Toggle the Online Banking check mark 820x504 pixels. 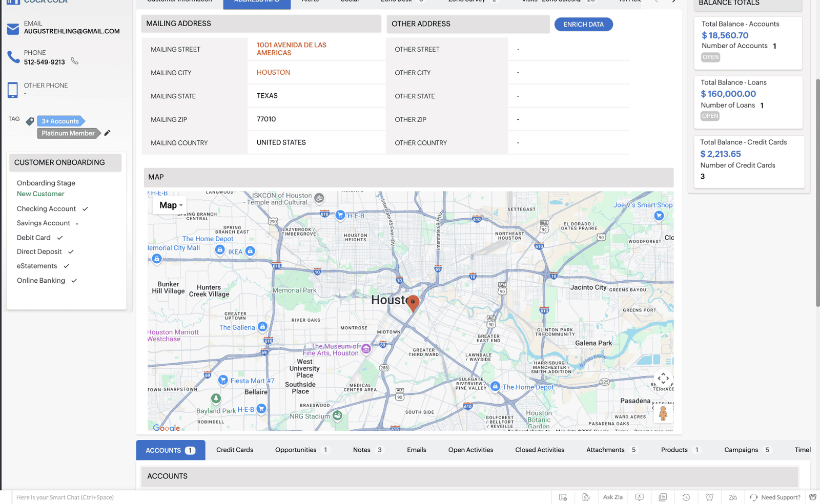point(74,281)
